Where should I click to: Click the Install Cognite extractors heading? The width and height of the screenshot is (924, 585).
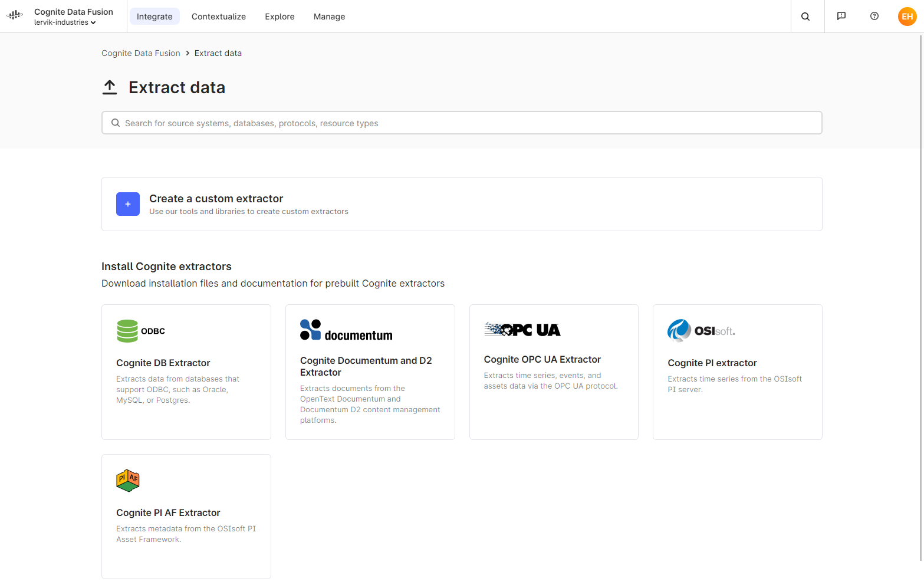166,267
